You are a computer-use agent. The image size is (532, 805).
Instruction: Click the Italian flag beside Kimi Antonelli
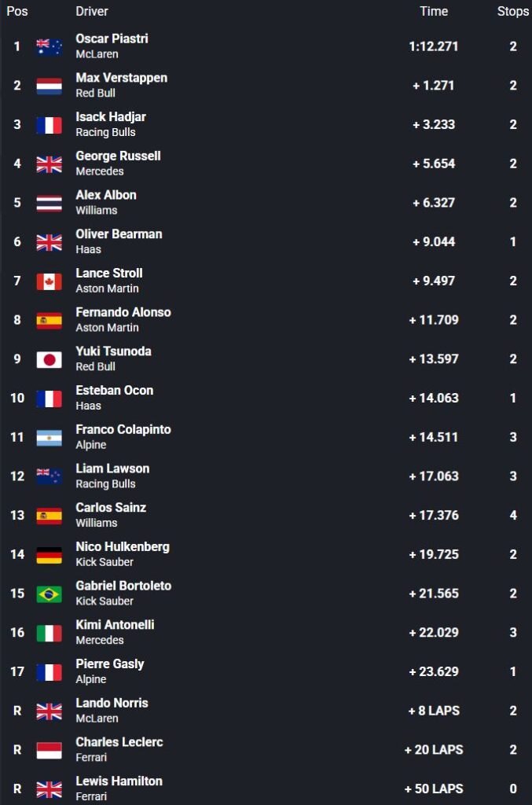pyautogui.click(x=50, y=633)
